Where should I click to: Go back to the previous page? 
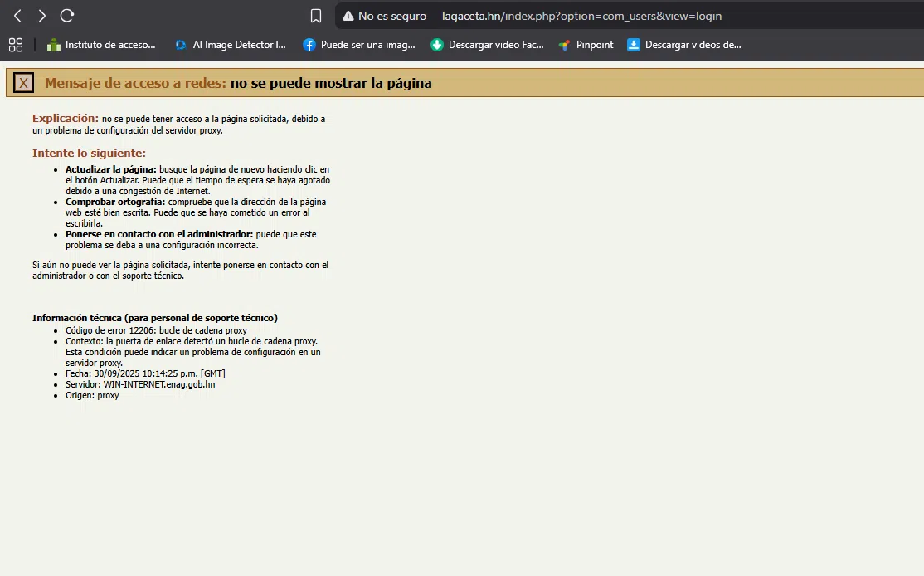click(17, 16)
